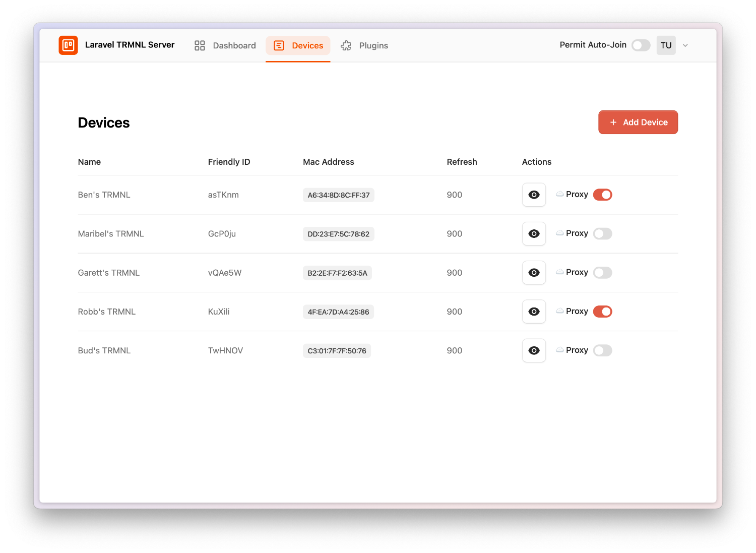Disable Proxy for Robb's TRMNL

(x=602, y=311)
